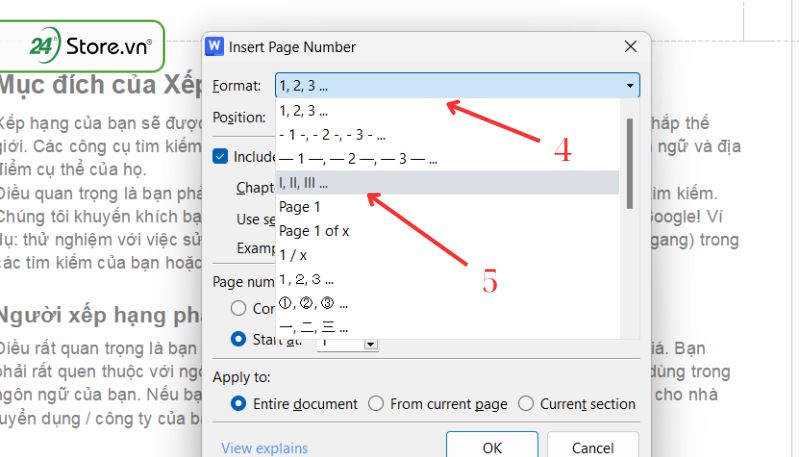The width and height of the screenshot is (799, 457).
Task: Open the View explains link
Action: click(264, 448)
